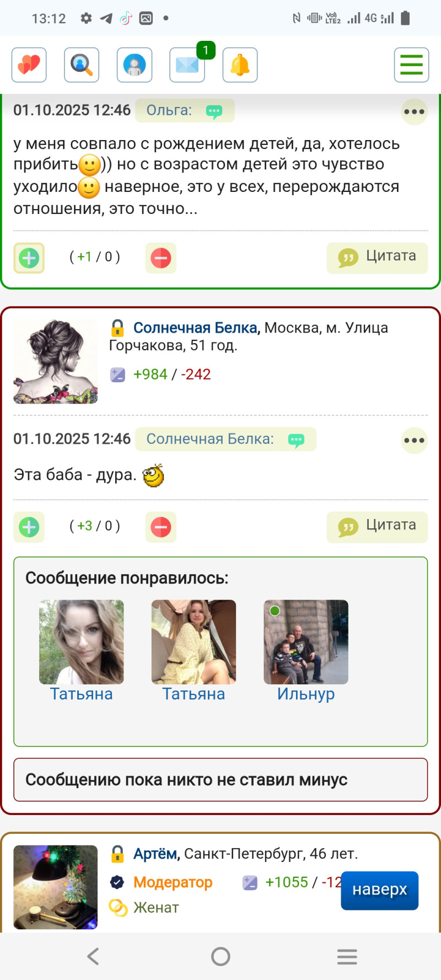Open the green hamburger menu
This screenshot has height=980, width=441.
(412, 65)
